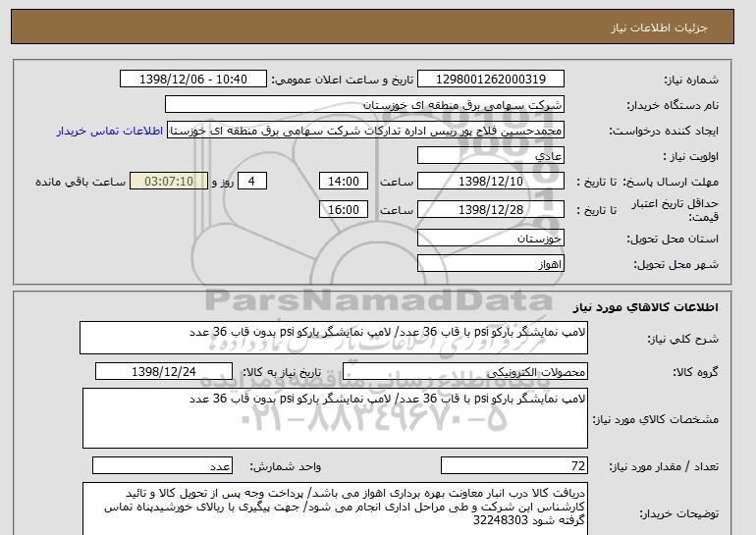Viewport: 756px width, 535px height.
Task: Click the price validity date 1398/12/28
Action: click(x=491, y=209)
